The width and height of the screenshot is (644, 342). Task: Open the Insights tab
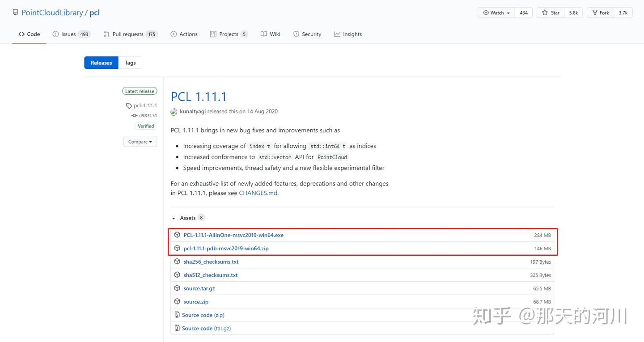point(352,34)
